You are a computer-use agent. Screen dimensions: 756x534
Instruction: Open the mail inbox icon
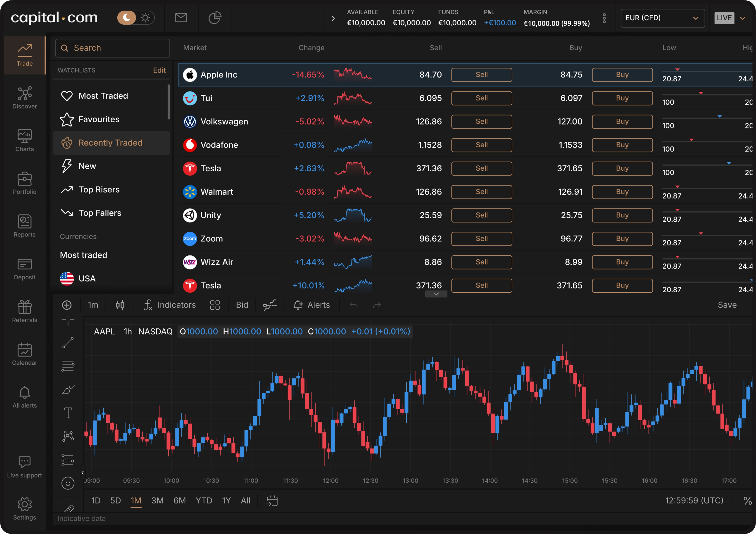point(181,18)
